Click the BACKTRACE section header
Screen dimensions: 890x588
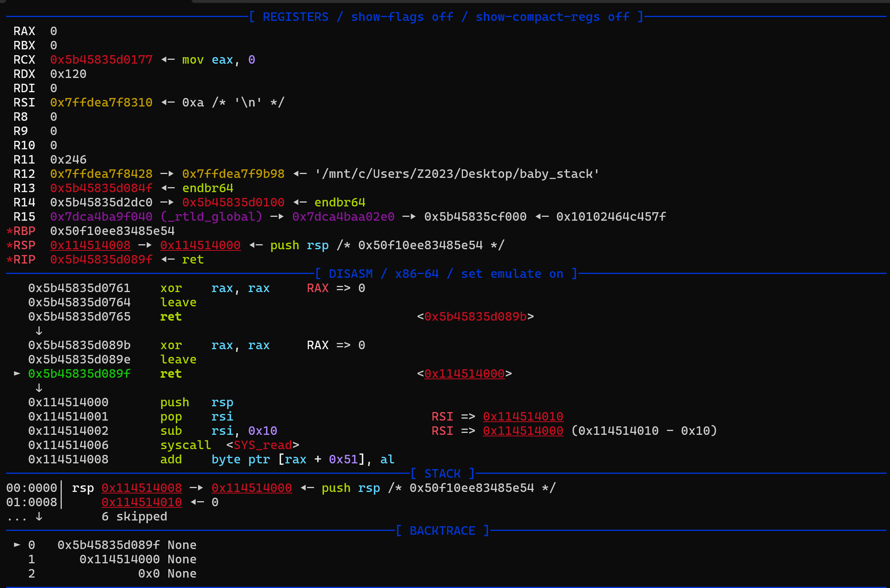click(442, 531)
